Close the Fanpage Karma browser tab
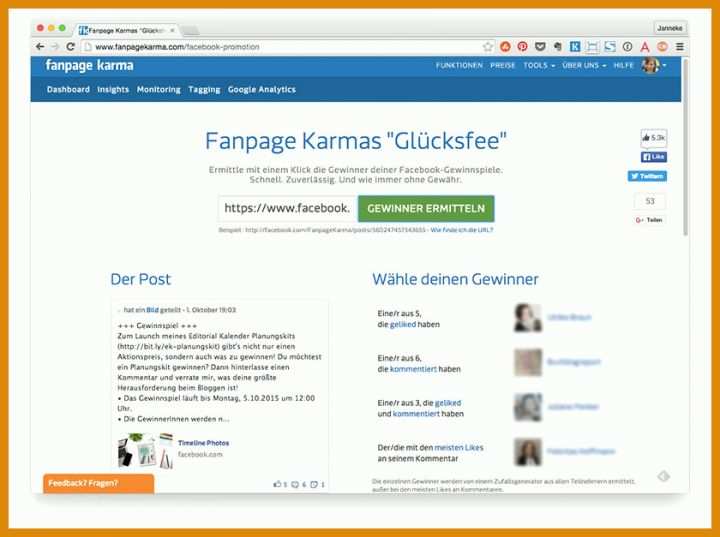Image resolution: width=720 pixels, height=537 pixels. pyautogui.click(x=172, y=30)
